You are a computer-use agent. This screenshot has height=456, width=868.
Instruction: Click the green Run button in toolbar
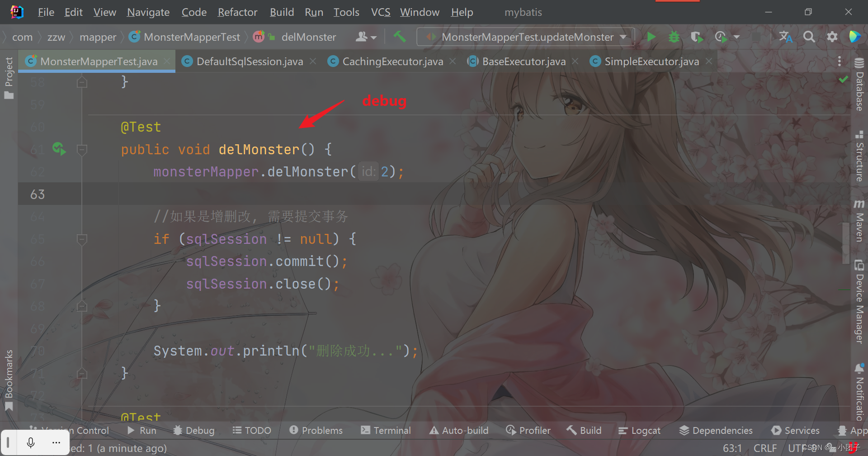[651, 37]
